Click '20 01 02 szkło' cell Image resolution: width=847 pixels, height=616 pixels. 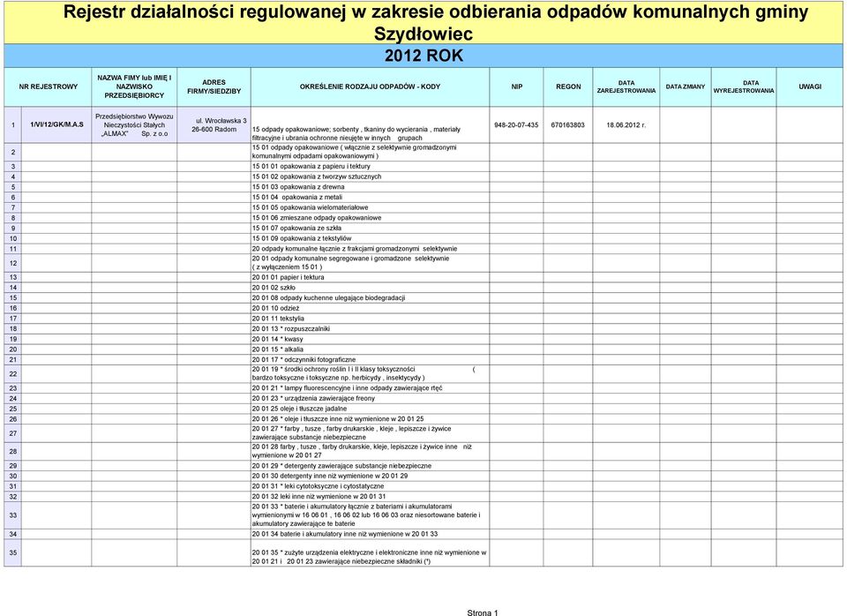point(370,288)
